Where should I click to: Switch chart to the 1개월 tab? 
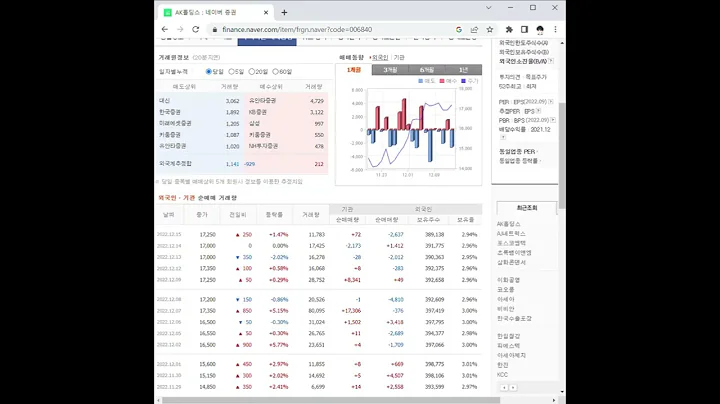[x=354, y=70]
